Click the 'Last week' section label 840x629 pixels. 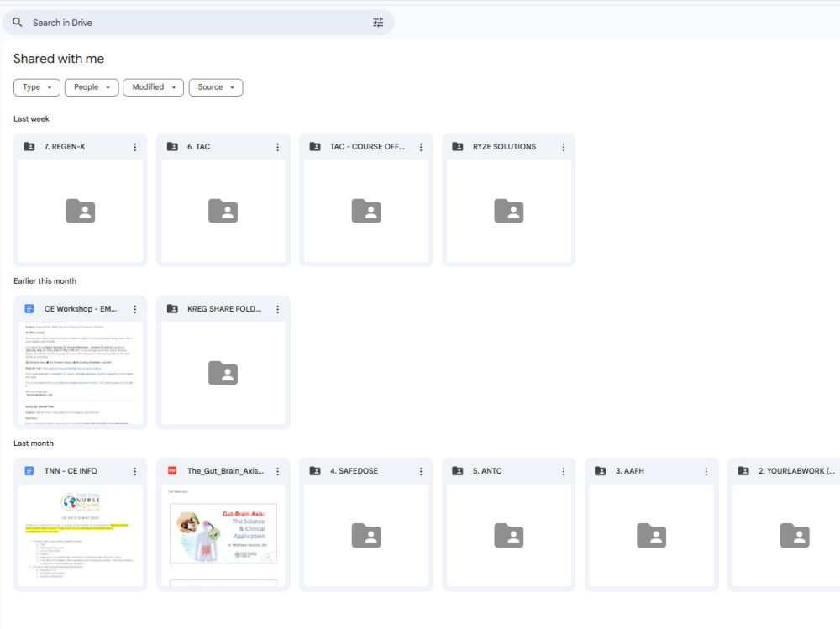tap(31, 119)
